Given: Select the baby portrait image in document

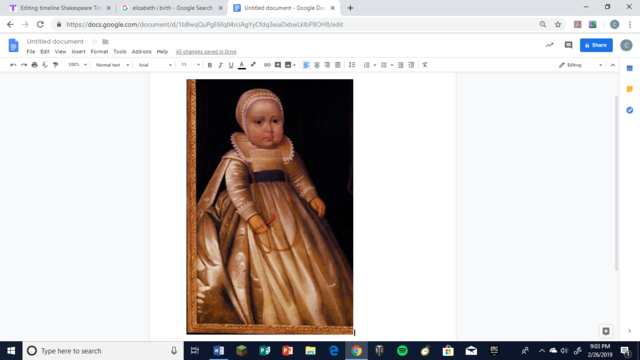Looking at the screenshot, I should 270,207.
